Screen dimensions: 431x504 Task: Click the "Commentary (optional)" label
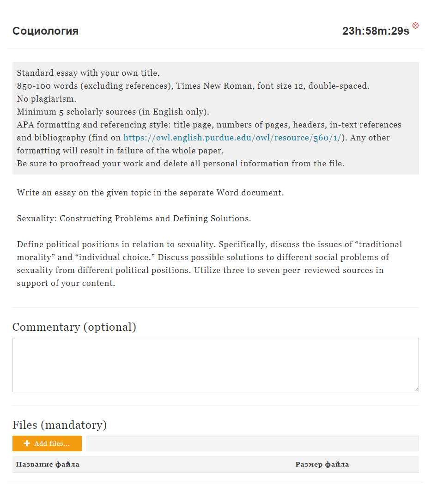pos(74,327)
